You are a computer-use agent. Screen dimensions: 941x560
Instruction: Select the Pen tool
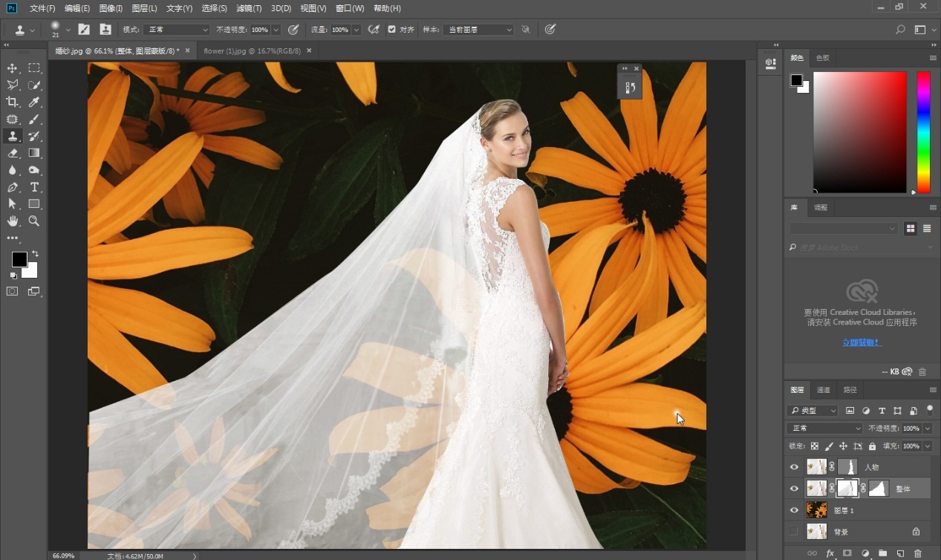click(x=13, y=187)
